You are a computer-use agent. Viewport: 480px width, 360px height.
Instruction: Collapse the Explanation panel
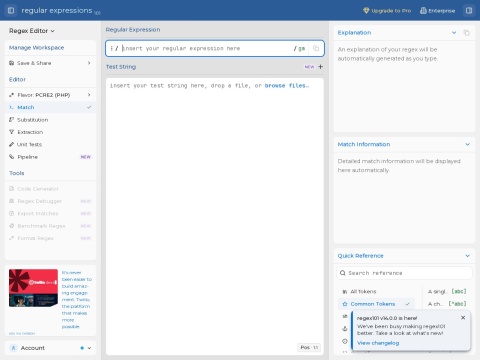click(x=454, y=33)
